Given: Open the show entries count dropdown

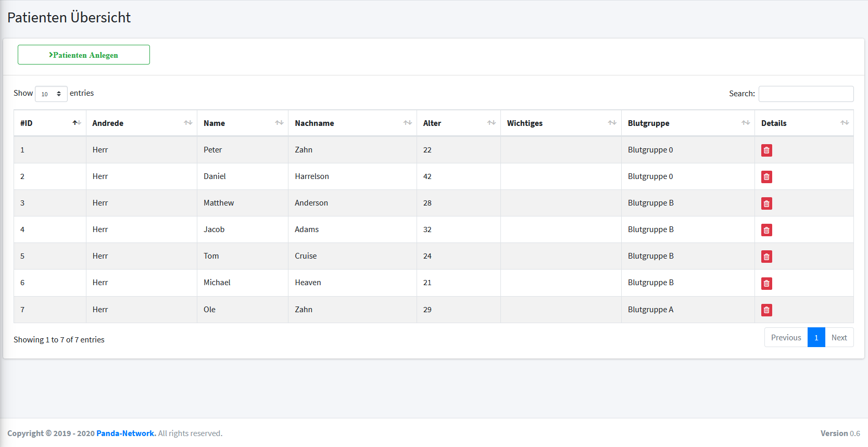Looking at the screenshot, I should click(x=51, y=94).
